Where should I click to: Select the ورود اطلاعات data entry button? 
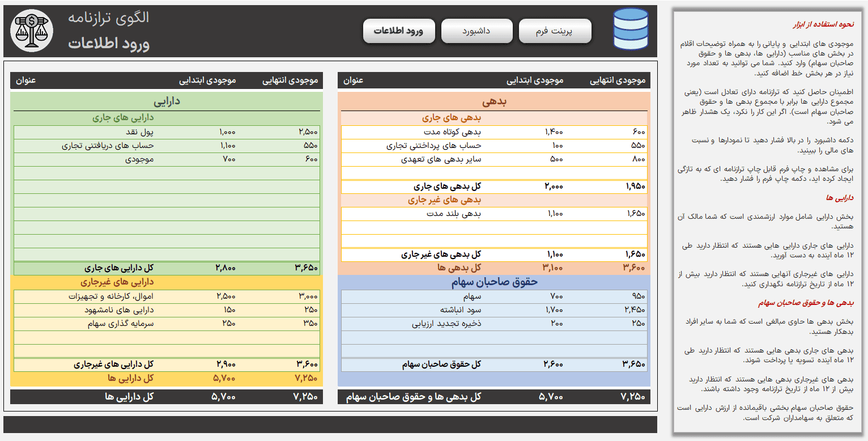click(399, 31)
